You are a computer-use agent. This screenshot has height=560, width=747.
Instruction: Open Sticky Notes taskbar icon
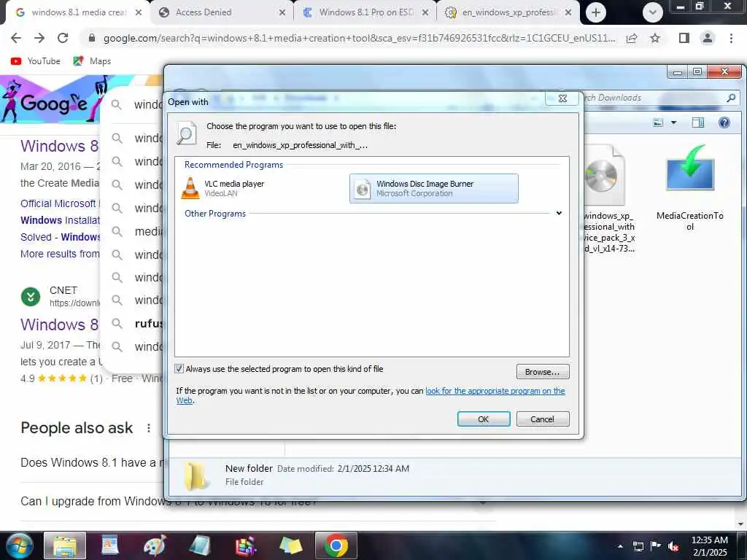[290, 545]
